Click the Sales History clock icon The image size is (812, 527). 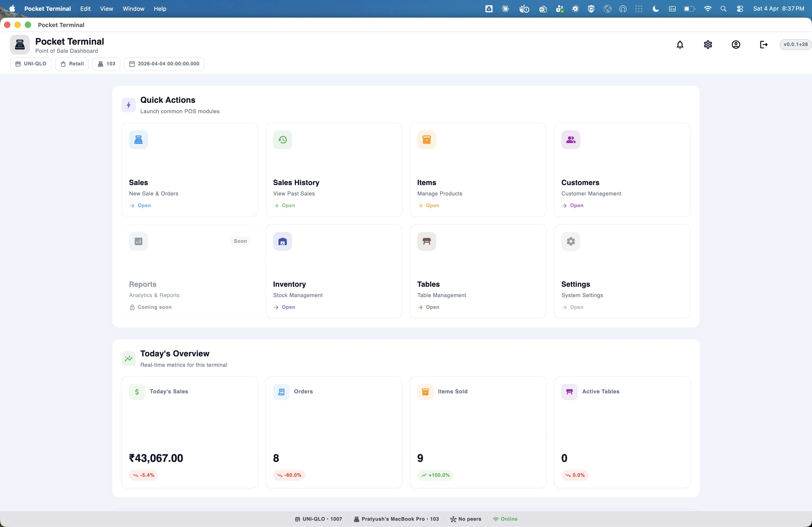click(x=282, y=140)
